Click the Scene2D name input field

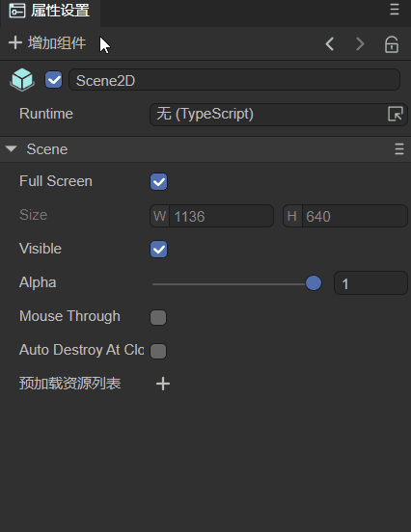coord(234,80)
